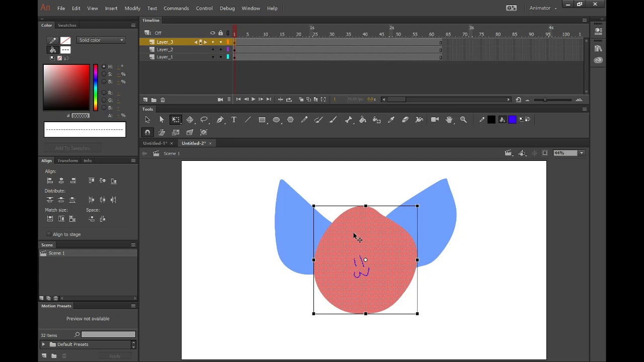This screenshot has height=362, width=644.
Task: Toggle visibility dot for Layer_2
Action: (213, 49)
